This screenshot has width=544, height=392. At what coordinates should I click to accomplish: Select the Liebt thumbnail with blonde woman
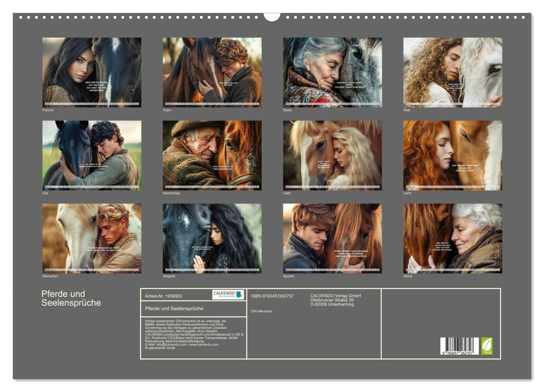[332, 155]
